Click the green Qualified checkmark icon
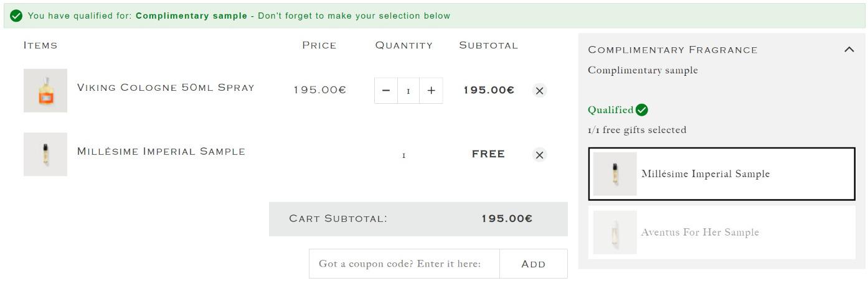Screen dimensions: 868x291 click(x=642, y=110)
